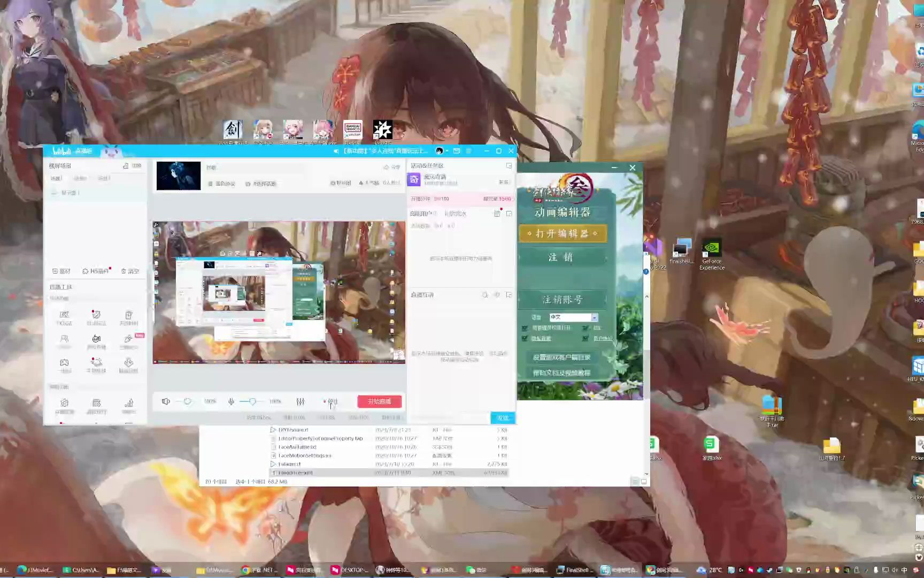Open the green xlsx spreadsheet desktop file

[x=712, y=448]
